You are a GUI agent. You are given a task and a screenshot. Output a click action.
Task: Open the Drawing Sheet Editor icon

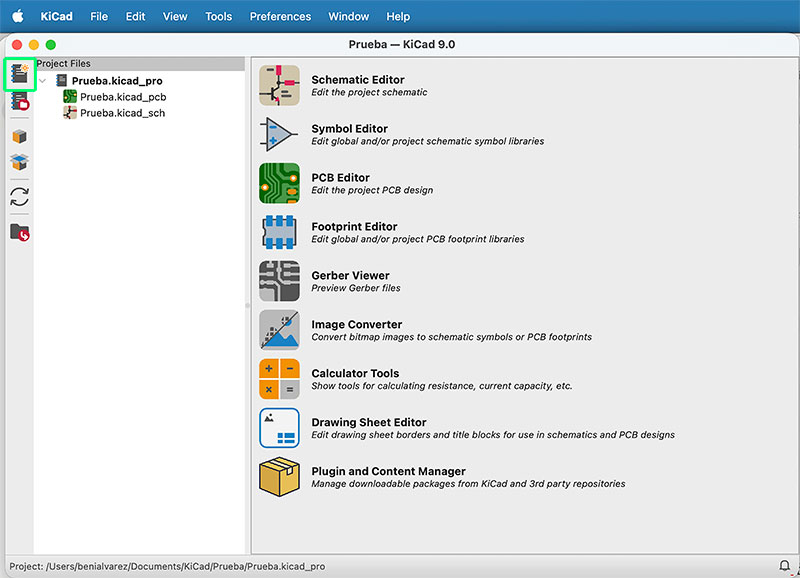click(279, 428)
